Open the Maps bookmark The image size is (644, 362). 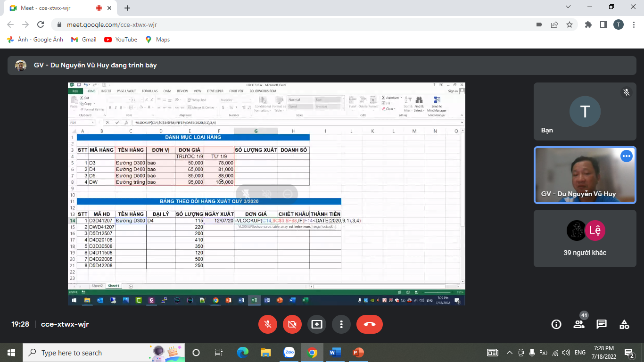(157, 40)
